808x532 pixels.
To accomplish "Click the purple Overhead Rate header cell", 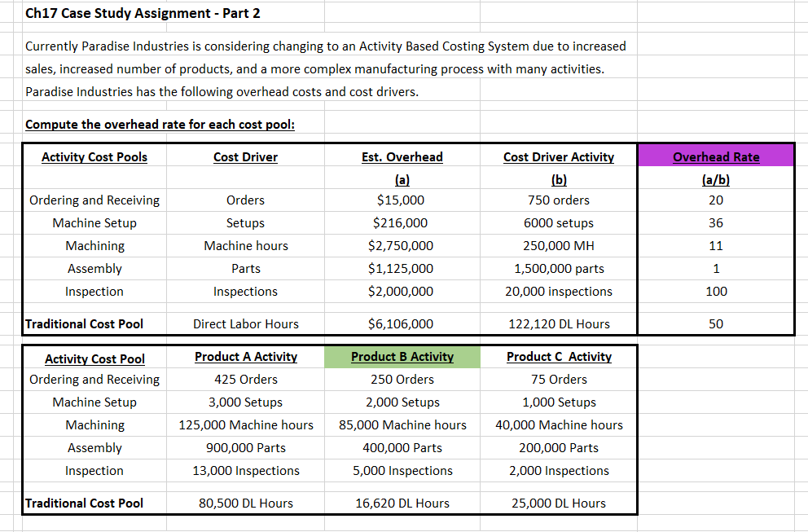I will [715, 155].
